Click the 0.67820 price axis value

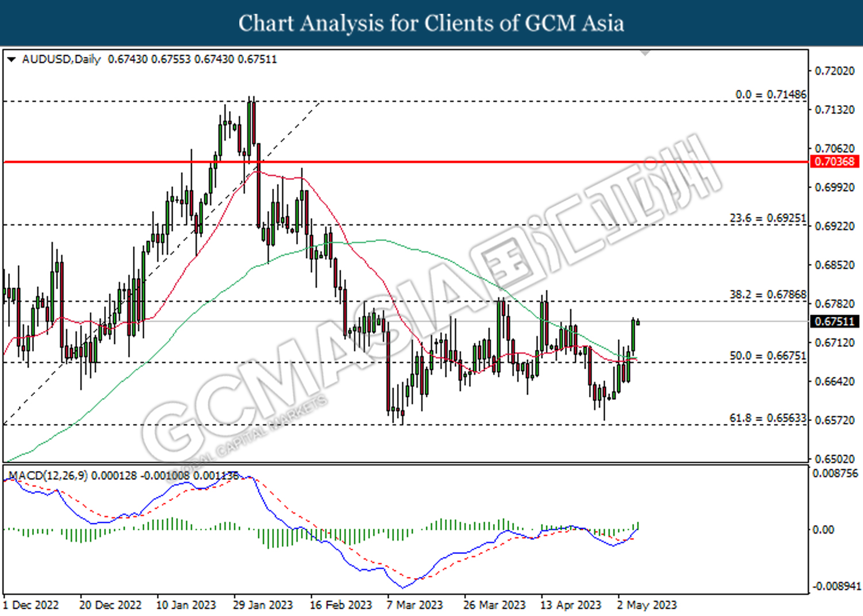pyautogui.click(x=835, y=304)
